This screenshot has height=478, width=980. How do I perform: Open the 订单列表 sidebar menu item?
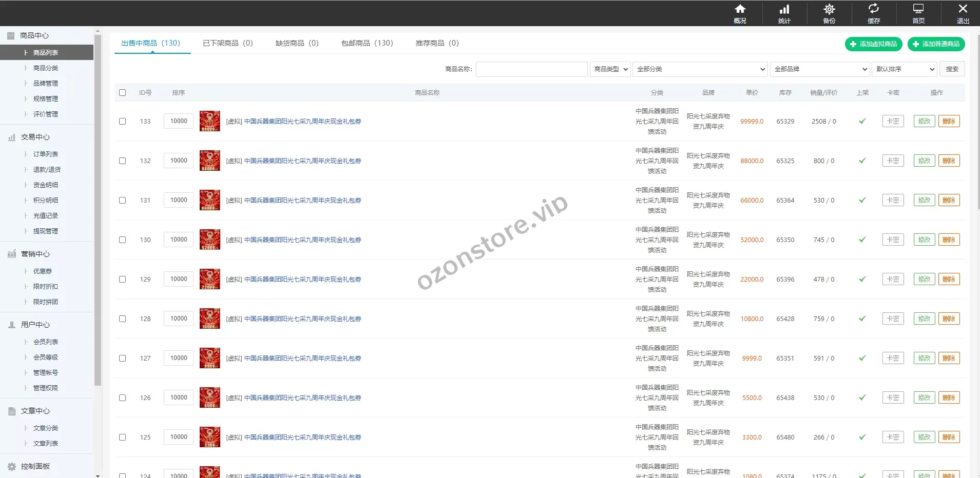click(x=46, y=154)
